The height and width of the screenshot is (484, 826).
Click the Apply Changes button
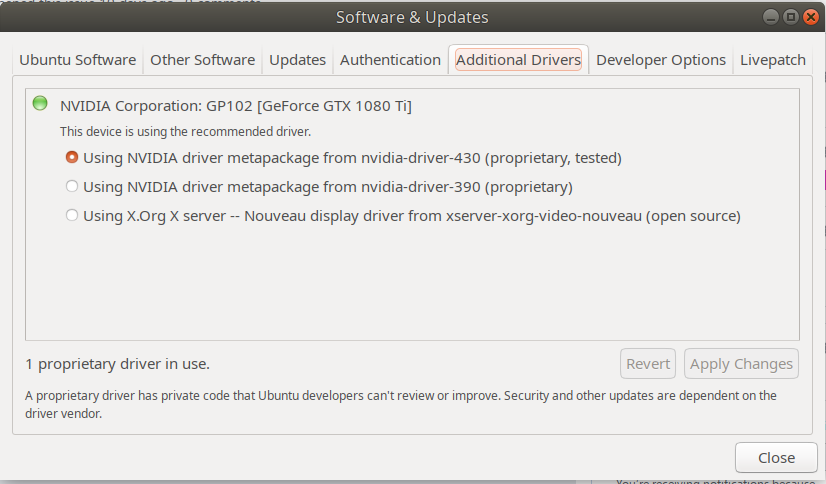point(741,364)
